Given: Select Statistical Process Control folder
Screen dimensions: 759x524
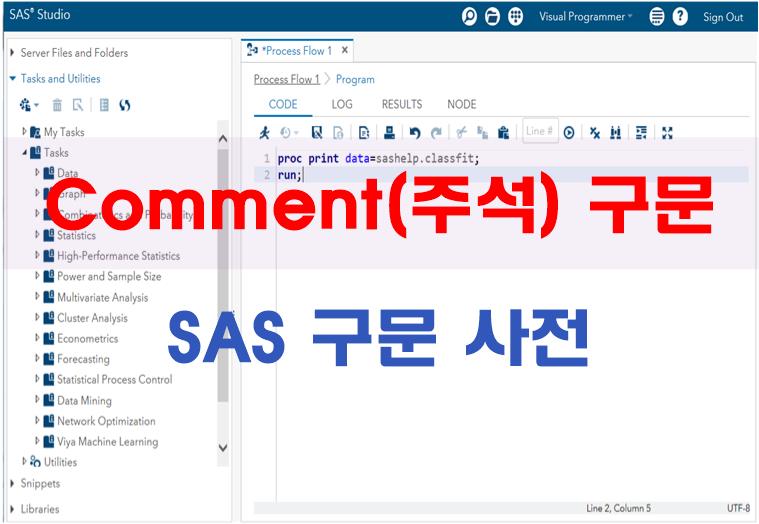Looking at the screenshot, I should coord(114,379).
